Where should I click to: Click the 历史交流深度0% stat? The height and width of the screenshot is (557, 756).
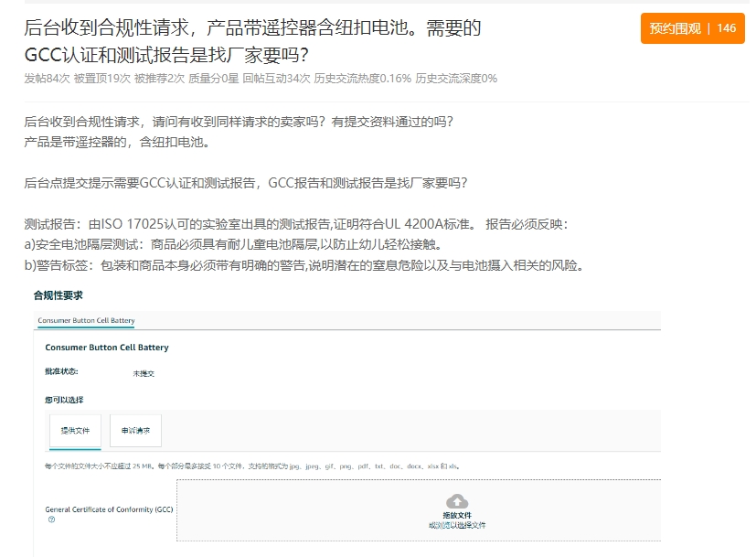tap(456, 79)
